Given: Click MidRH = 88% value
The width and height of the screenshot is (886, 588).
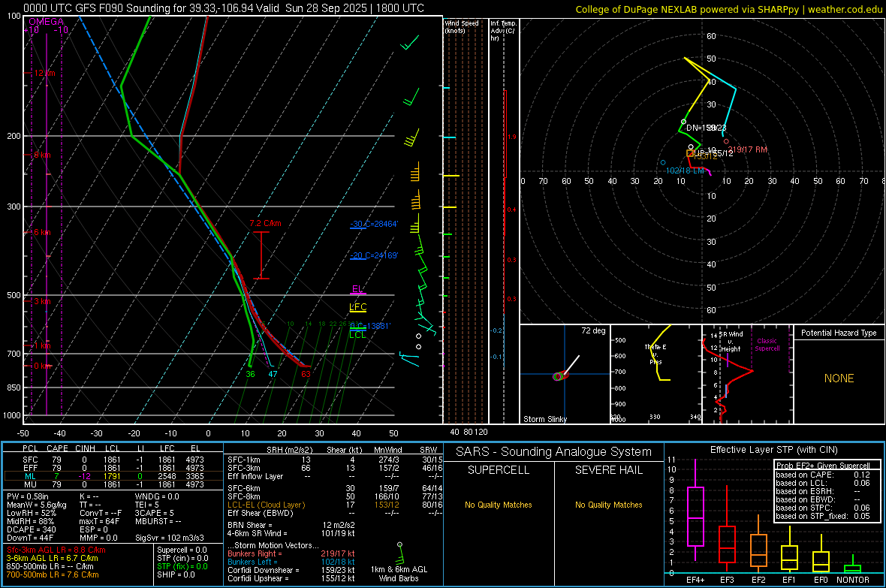Looking at the screenshot, I should [x=30, y=521].
